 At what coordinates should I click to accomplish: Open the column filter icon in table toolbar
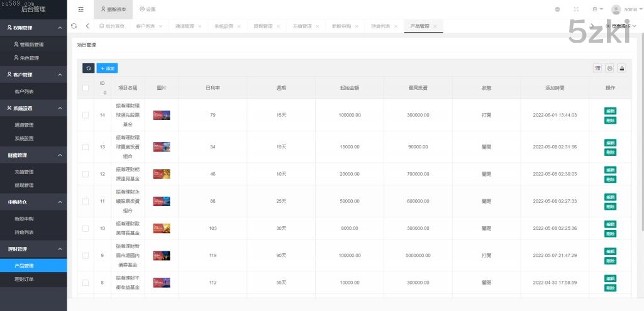[x=597, y=68]
